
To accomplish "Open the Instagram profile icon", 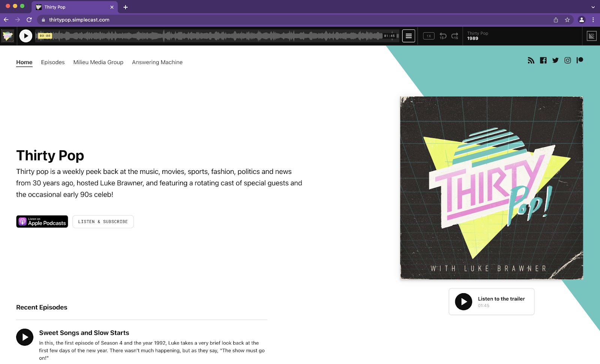I will click(x=567, y=60).
